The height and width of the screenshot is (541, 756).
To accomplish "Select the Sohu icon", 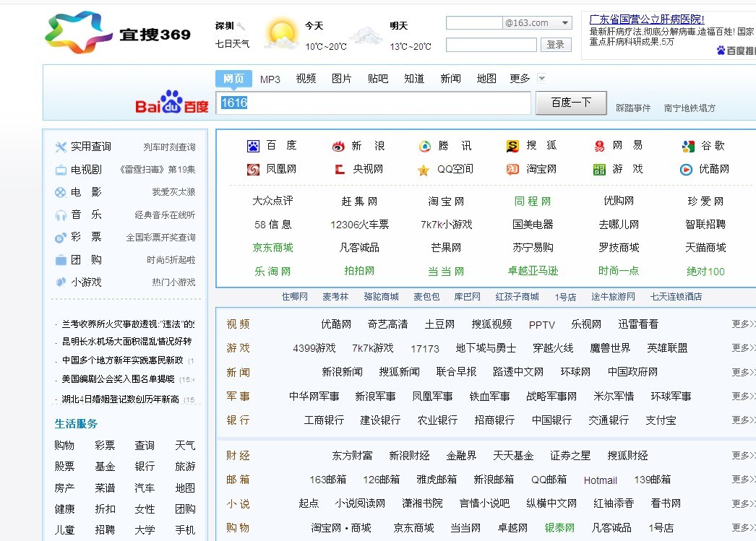I will click(x=512, y=146).
